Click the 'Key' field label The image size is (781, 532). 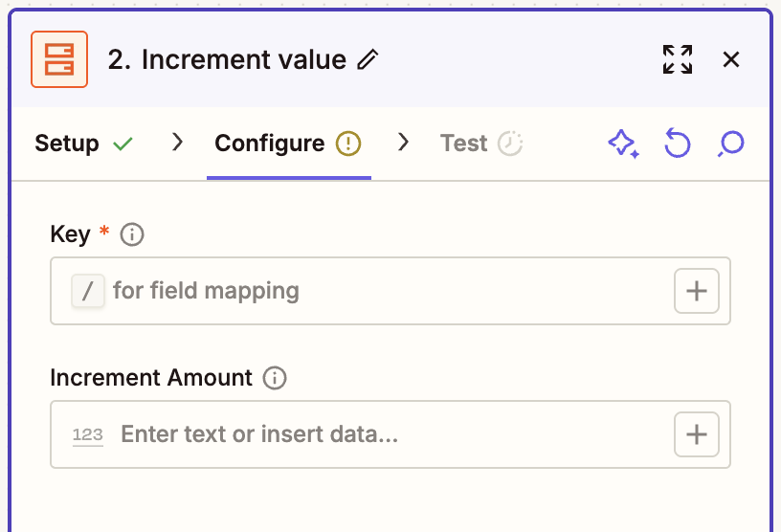[x=70, y=234]
